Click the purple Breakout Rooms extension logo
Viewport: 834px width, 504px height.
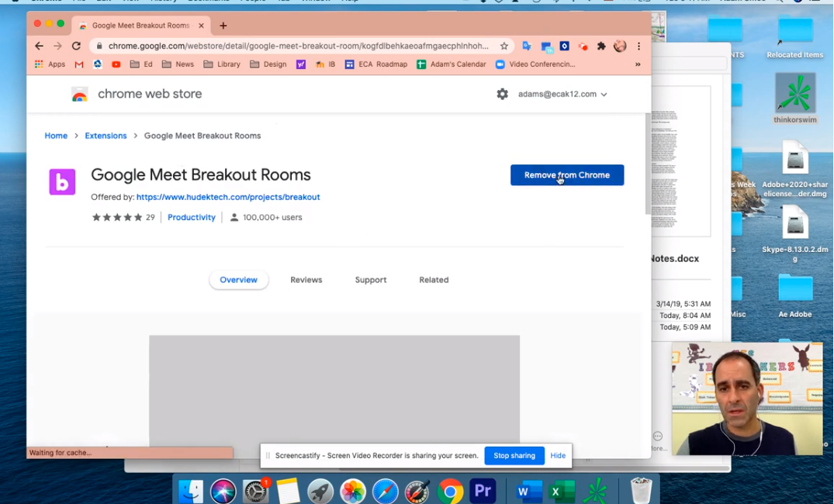pos(62,181)
